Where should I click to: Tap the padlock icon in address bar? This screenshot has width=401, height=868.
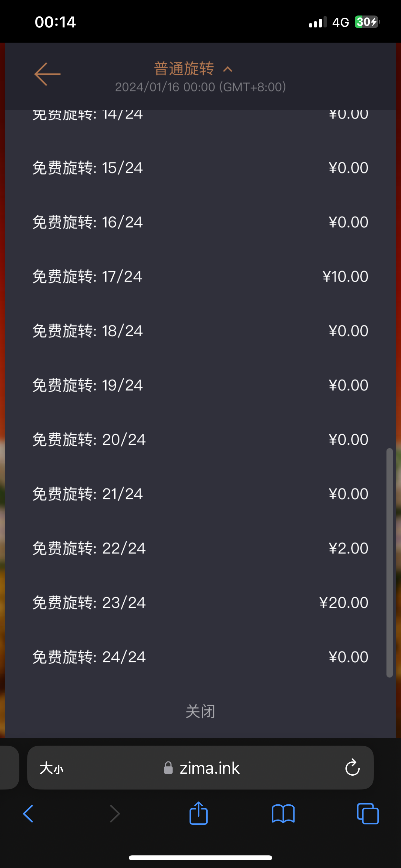168,768
